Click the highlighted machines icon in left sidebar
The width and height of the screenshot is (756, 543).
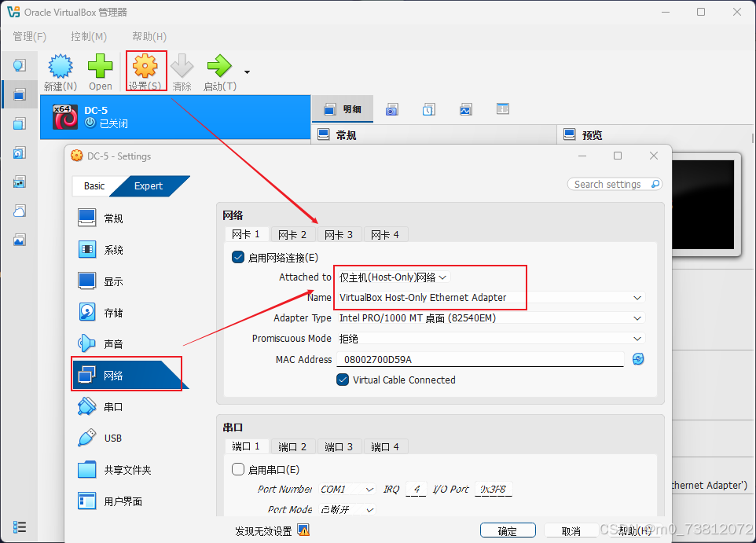tap(20, 94)
